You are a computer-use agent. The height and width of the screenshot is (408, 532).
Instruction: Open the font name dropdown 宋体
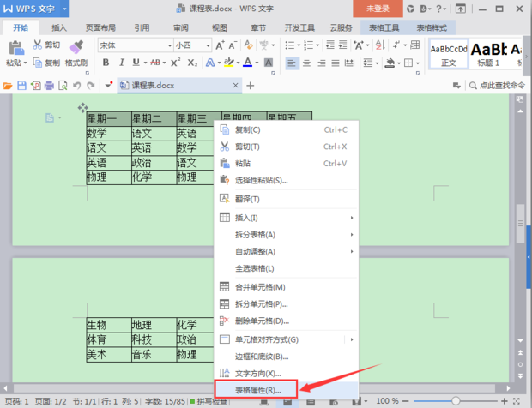click(170, 45)
